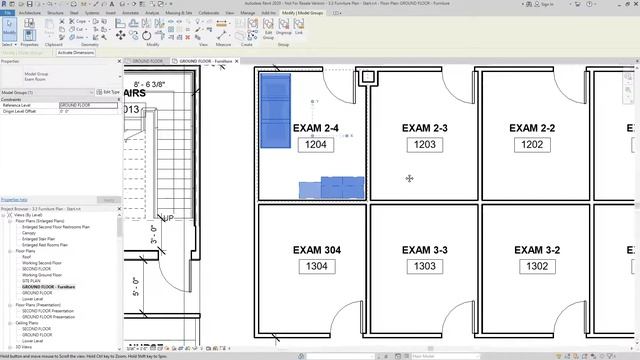This screenshot has height=360, width=640.
Task: Click the Type Properties icon
Action: point(29,23)
